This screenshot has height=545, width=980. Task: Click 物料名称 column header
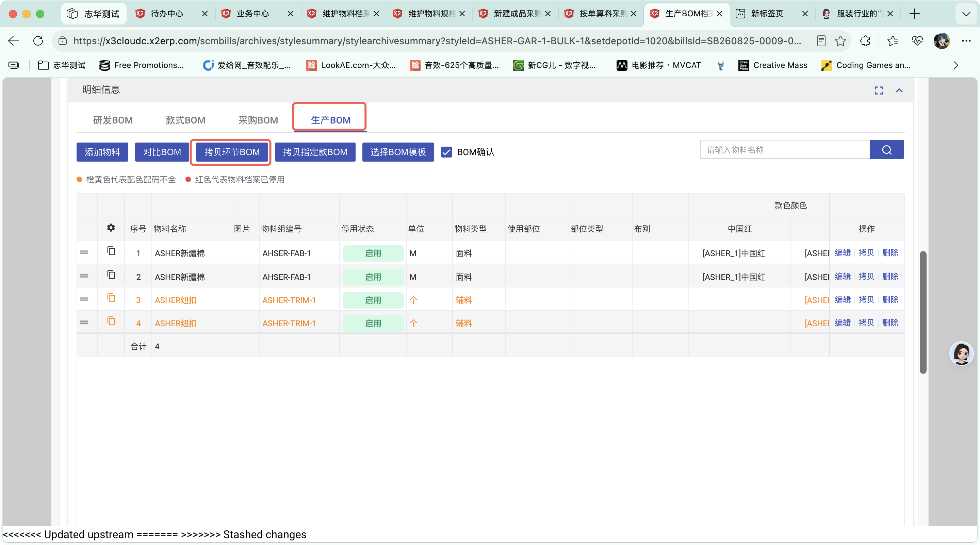pyautogui.click(x=170, y=229)
